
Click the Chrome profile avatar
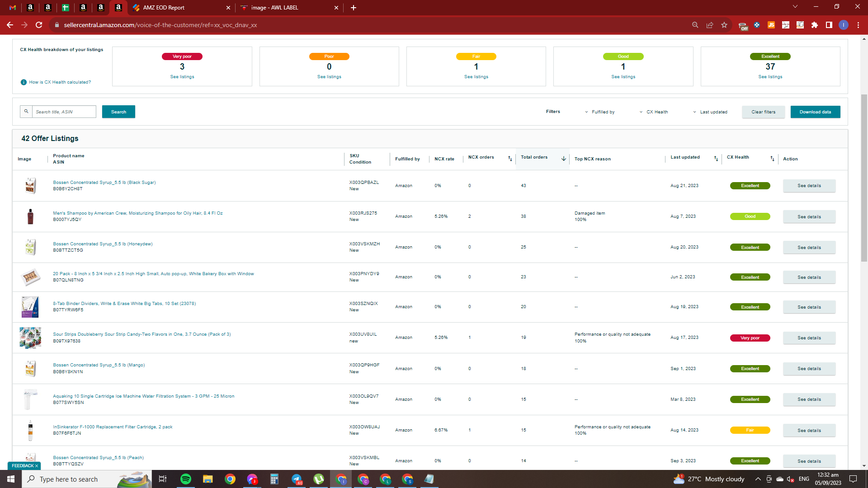point(844,25)
